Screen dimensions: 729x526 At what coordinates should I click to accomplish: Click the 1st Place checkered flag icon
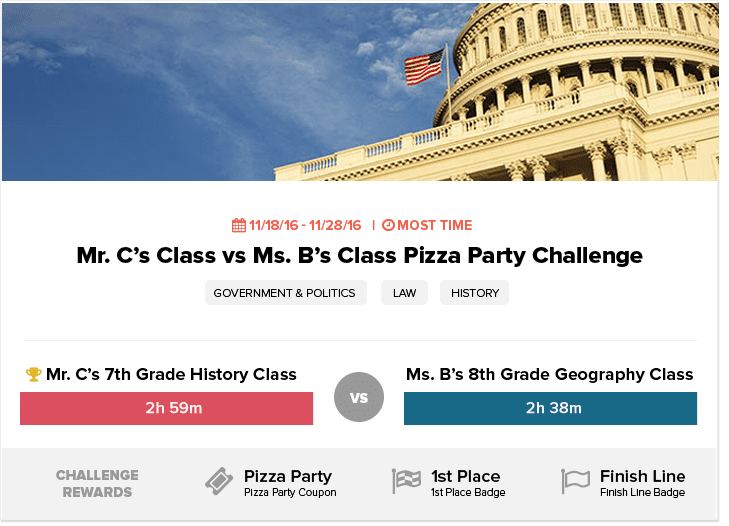point(406,481)
